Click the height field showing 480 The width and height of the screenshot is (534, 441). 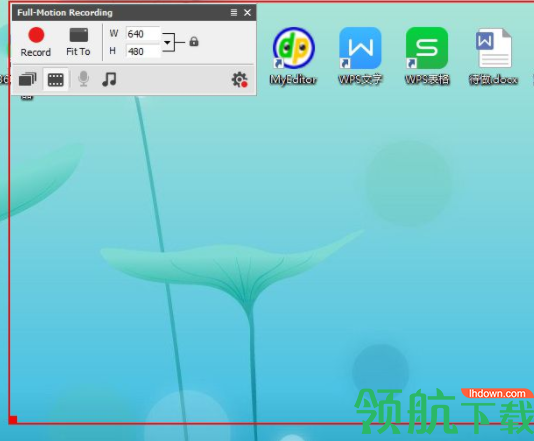pos(142,51)
